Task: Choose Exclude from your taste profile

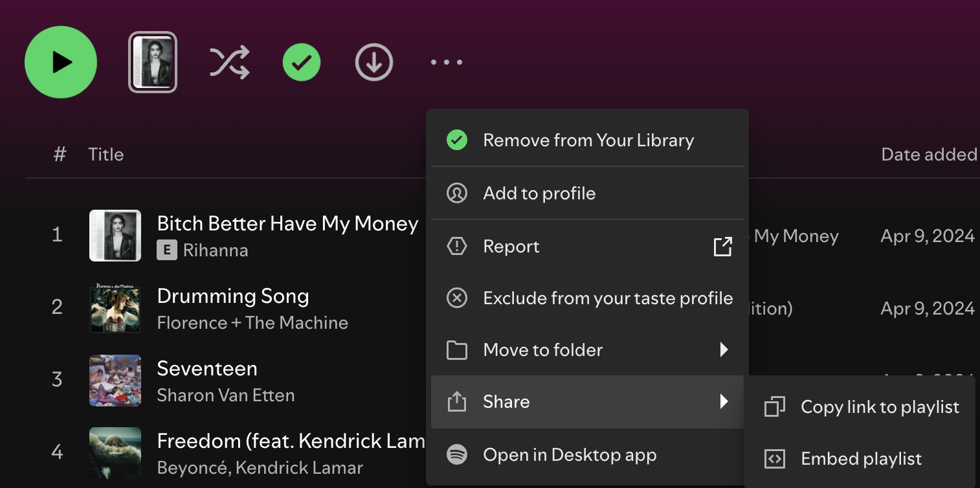Action: point(587,298)
